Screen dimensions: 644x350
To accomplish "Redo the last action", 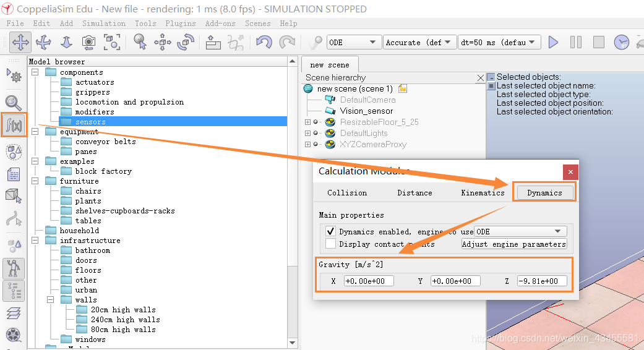I will [287, 42].
